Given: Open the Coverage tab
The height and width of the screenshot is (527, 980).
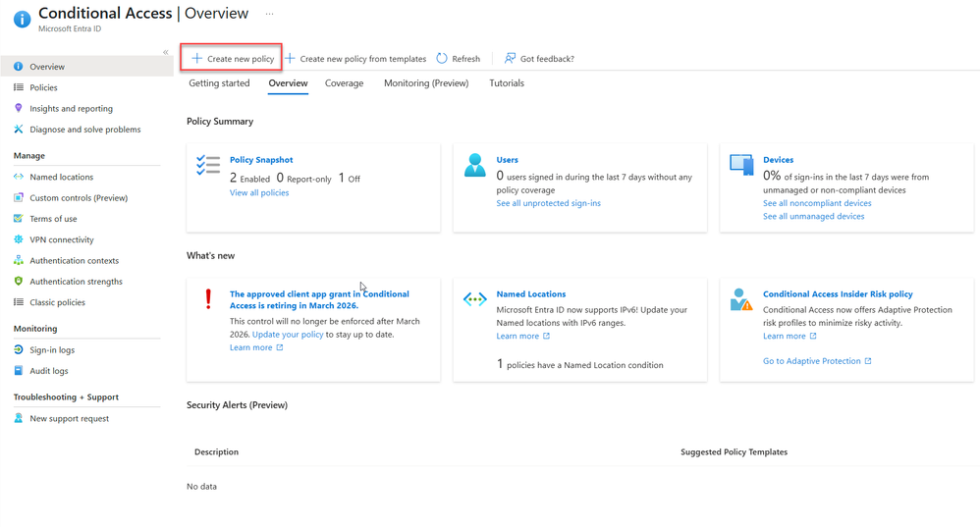Looking at the screenshot, I should tap(344, 83).
